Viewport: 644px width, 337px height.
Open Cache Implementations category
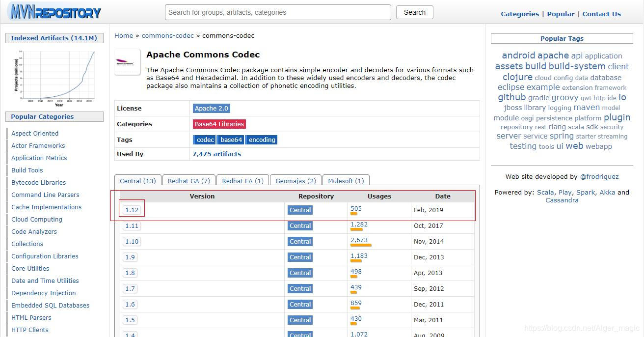pyautogui.click(x=47, y=207)
